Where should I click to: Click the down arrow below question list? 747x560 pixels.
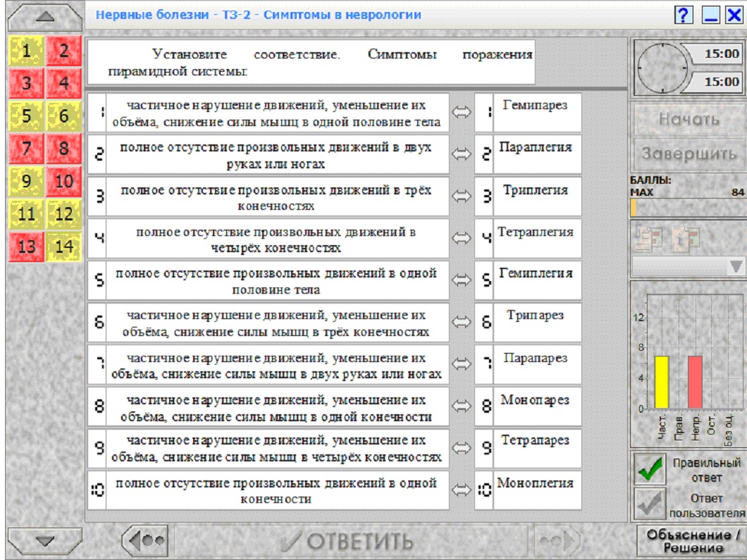point(45,540)
